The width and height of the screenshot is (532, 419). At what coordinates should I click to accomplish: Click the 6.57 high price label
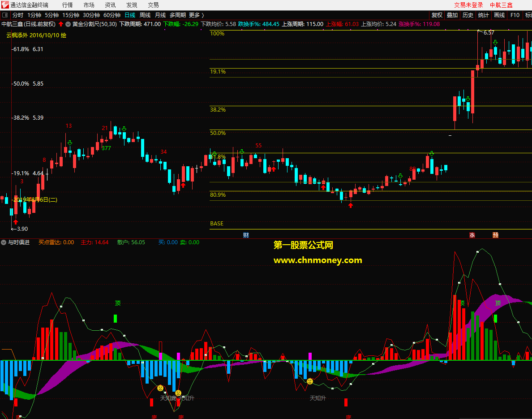[489, 33]
